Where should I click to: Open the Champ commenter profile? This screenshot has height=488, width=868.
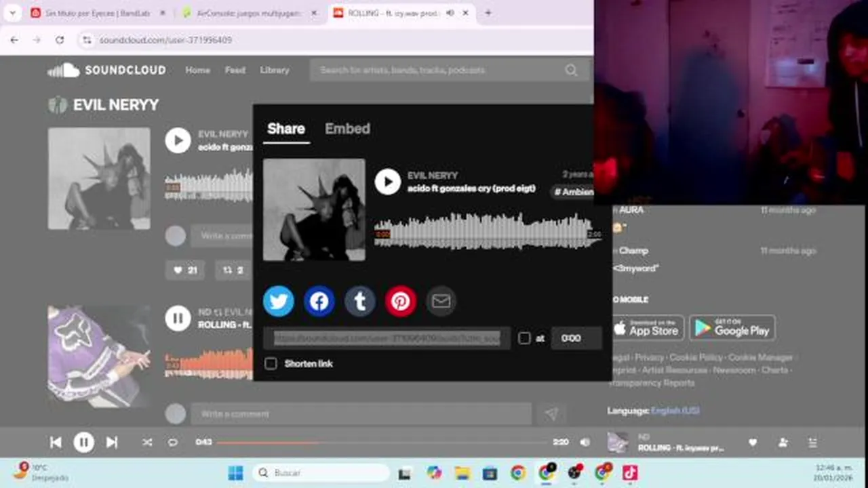[x=633, y=251]
